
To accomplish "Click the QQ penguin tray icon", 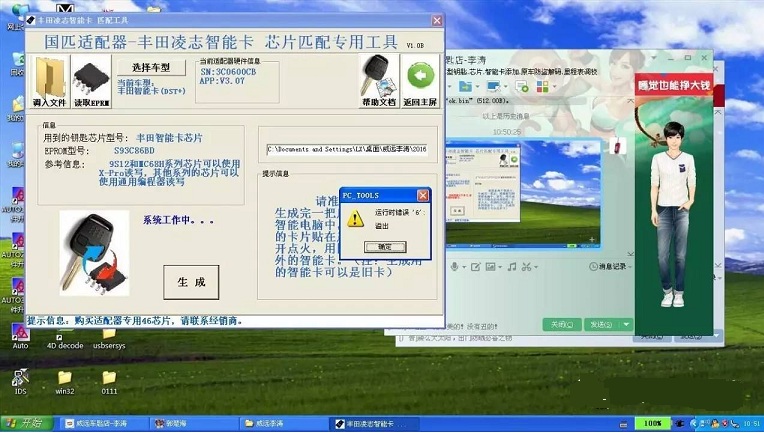I will (x=716, y=423).
